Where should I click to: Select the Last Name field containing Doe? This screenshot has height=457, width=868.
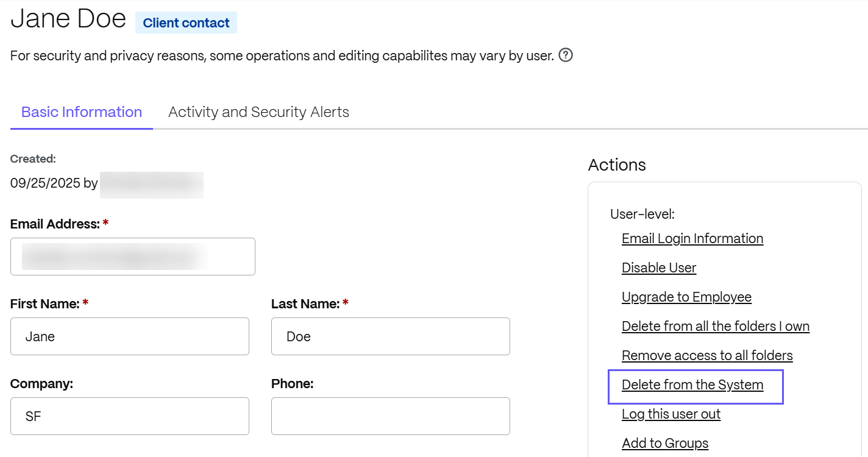(390, 336)
